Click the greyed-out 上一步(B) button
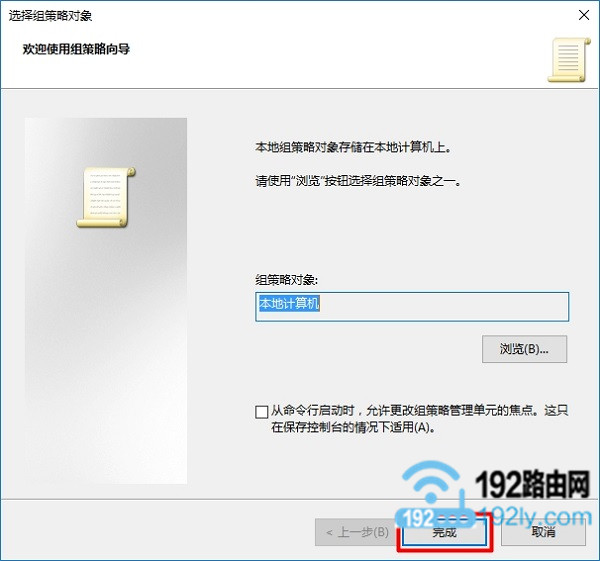This screenshot has width=600, height=561. pyautogui.click(x=357, y=532)
